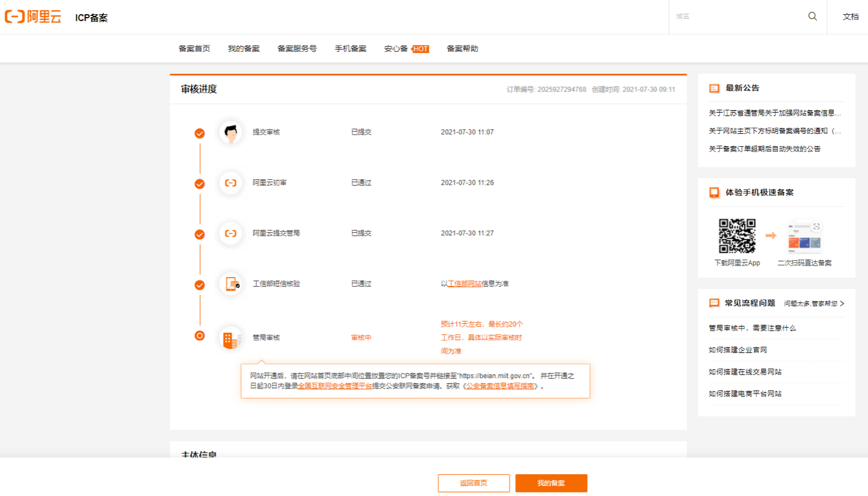Open 安心备 menu item
The width and height of the screenshot is (868, 496).
(396, 49)
